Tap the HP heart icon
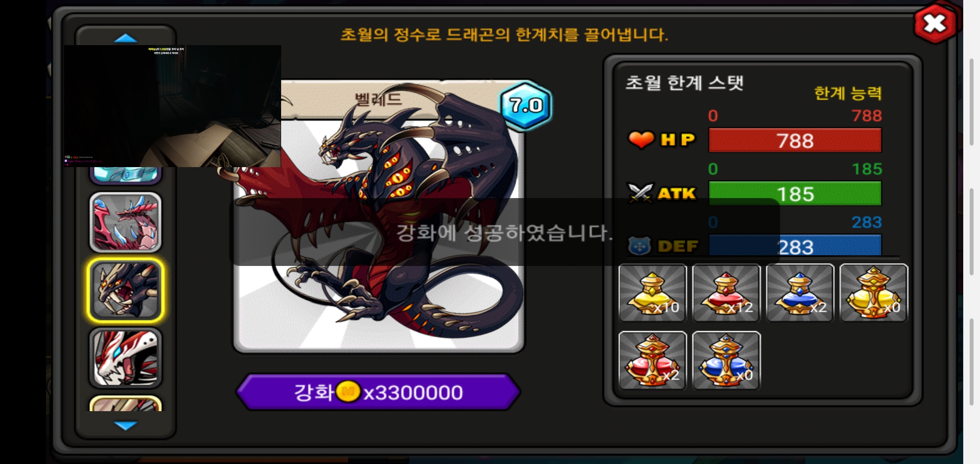980x464 pixels. 641,140
